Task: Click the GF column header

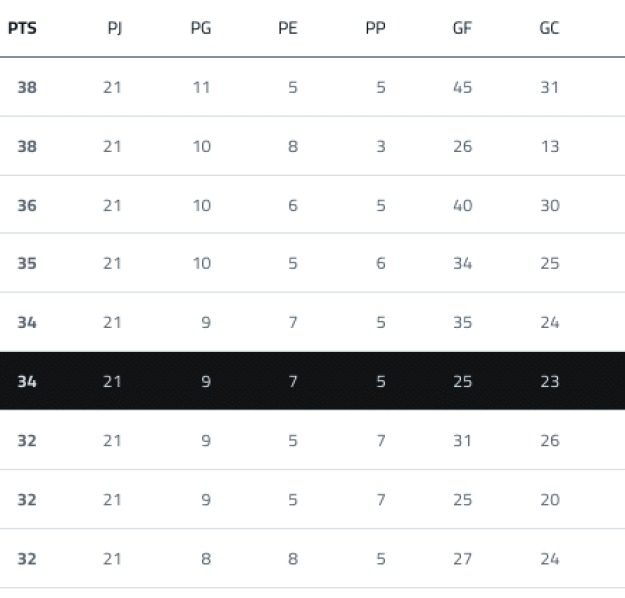Action: click(462, 28)
